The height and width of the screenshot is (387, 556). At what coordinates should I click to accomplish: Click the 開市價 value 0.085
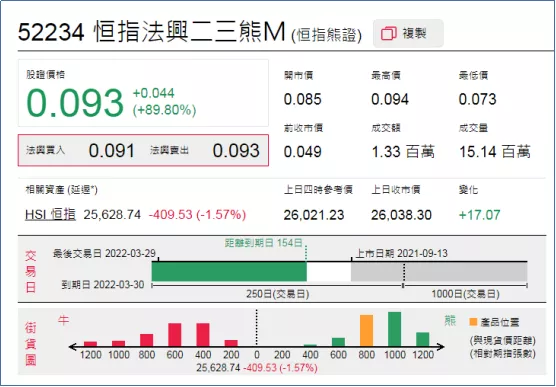[302, 99]
